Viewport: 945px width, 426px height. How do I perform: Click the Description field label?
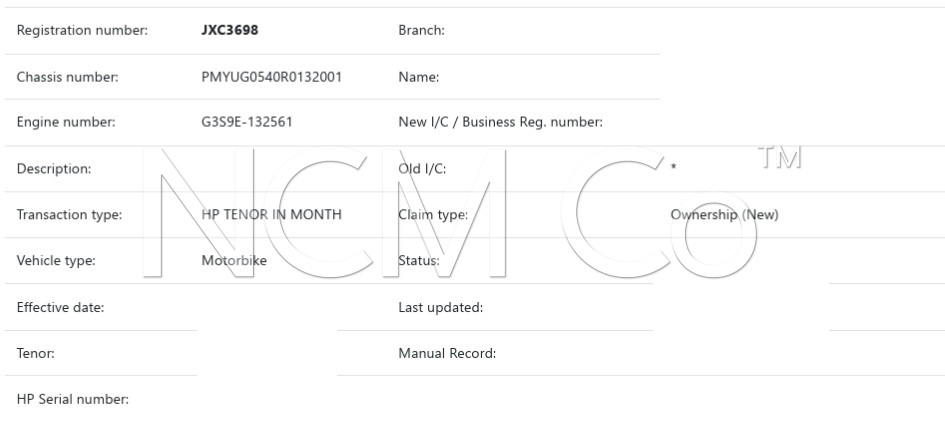[54, 169]
